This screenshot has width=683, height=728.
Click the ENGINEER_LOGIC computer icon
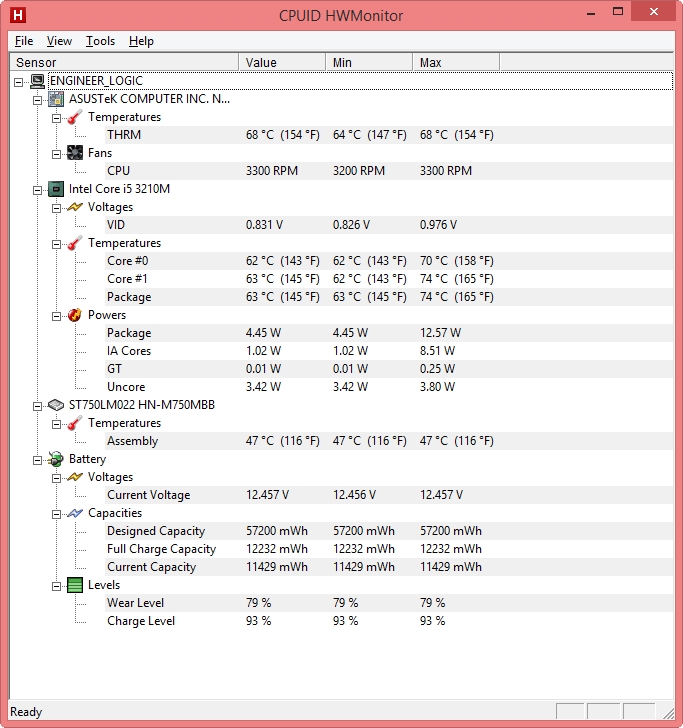[x=38, y=81]
